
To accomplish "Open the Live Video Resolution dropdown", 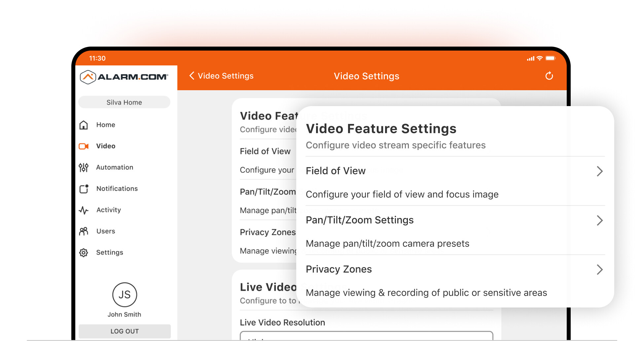I will [x=366, y=336].
